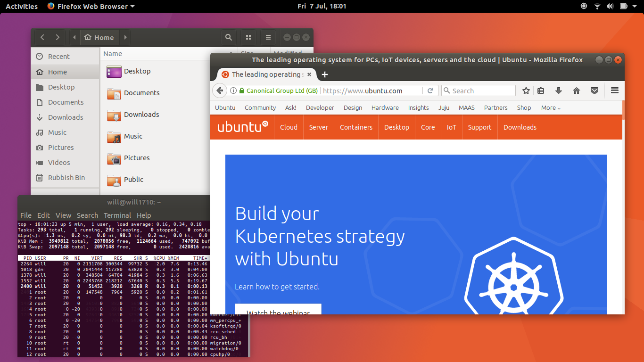Open the Files view options menu button
The height and width of the screenshot is (362, 644).
pyautogui.click(x=268, y=37)
